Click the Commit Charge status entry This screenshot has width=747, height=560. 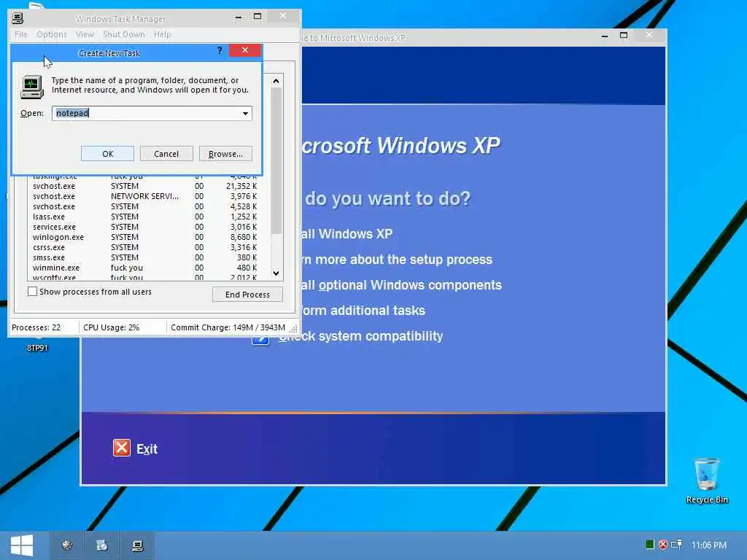228,327
